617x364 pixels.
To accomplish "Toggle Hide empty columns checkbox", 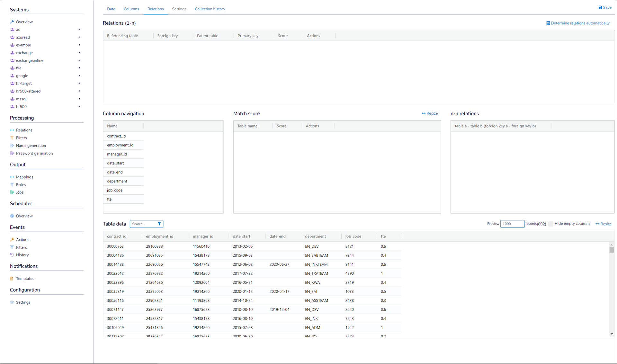I will 550,224.
